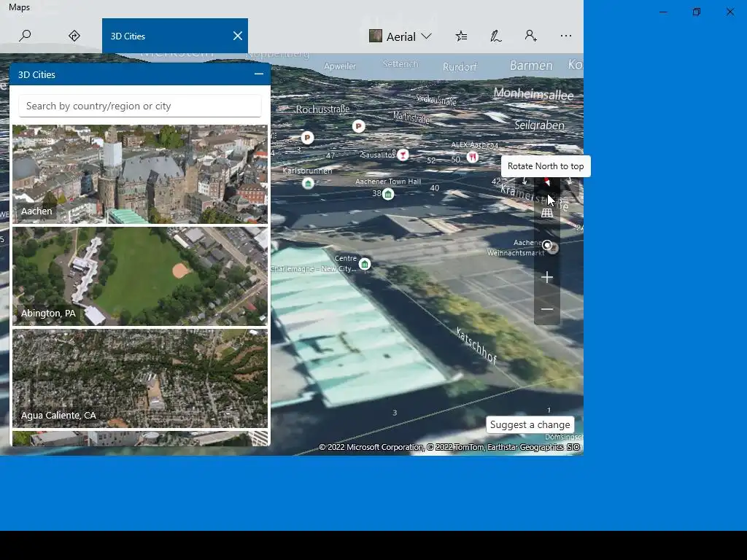
Task: Show my location on the map
Action: point(547,245)
